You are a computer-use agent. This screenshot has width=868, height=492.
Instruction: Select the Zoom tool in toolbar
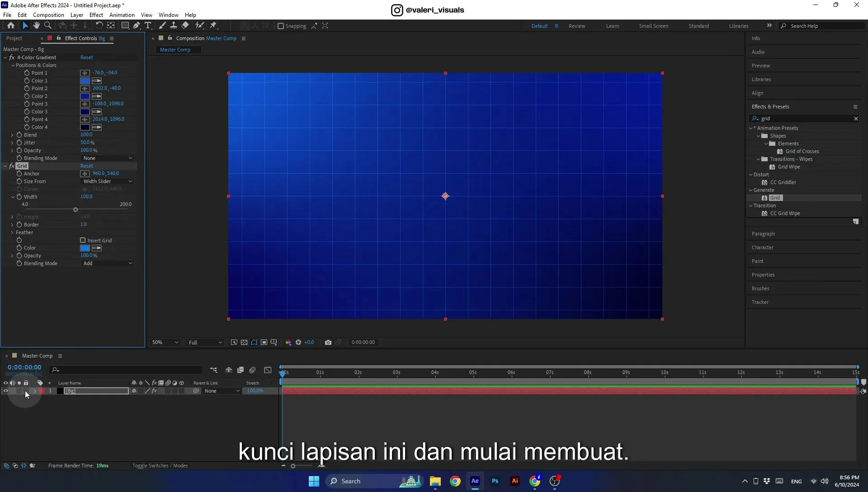click(x=48, y=26)
